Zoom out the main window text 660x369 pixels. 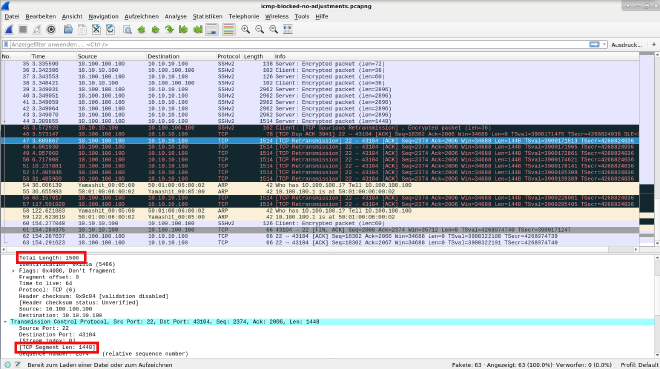pos(259,29)
